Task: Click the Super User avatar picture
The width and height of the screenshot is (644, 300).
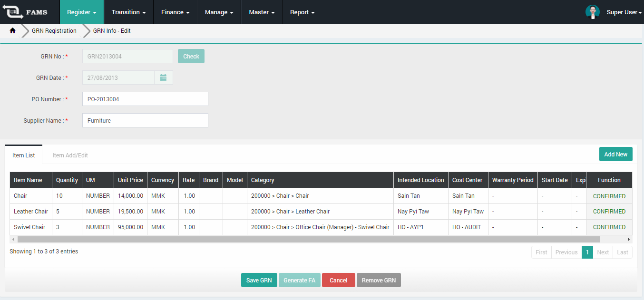Action: pos(593,11)
